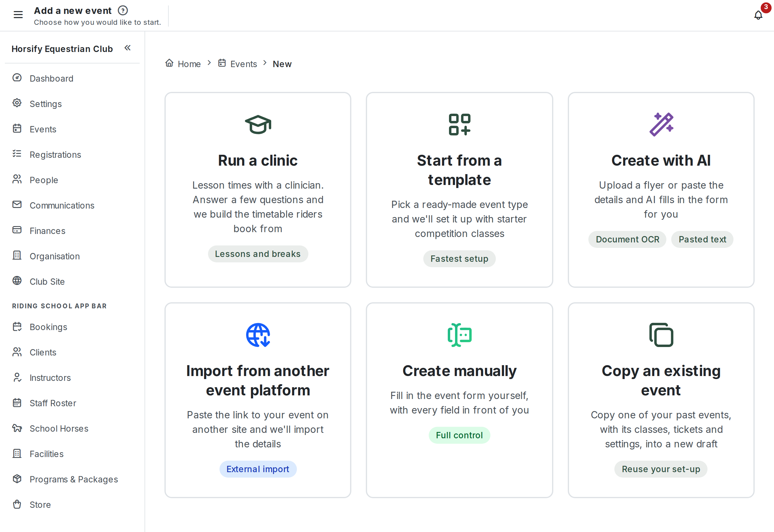Click the Document OCR tag
774x532 pixels.
(x=627, y=239)
